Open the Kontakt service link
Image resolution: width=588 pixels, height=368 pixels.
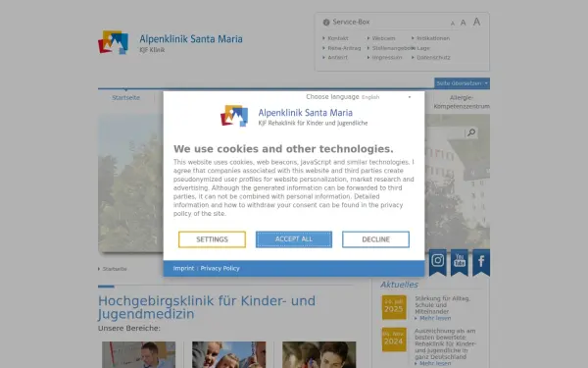338,38
